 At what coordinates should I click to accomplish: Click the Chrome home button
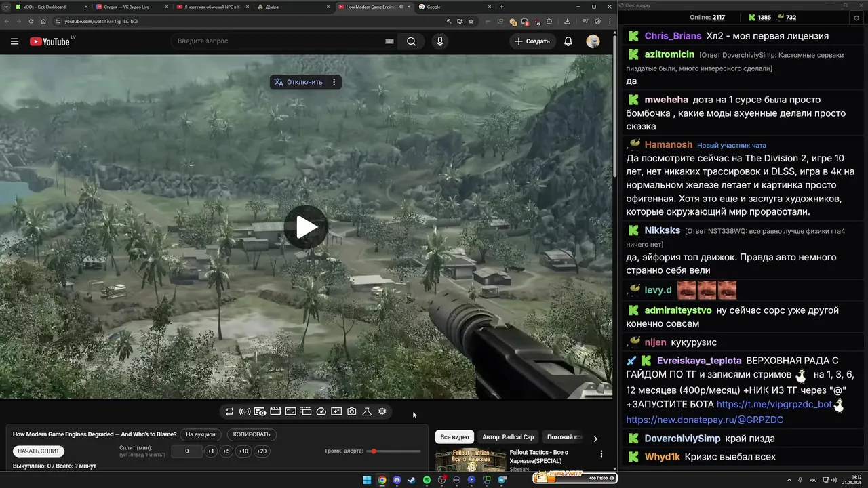[43, 21]
